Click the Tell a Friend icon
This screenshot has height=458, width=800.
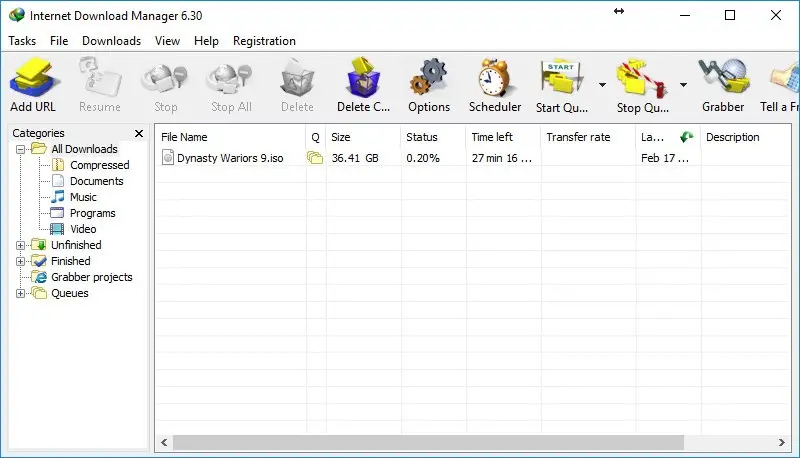[782, 80]
